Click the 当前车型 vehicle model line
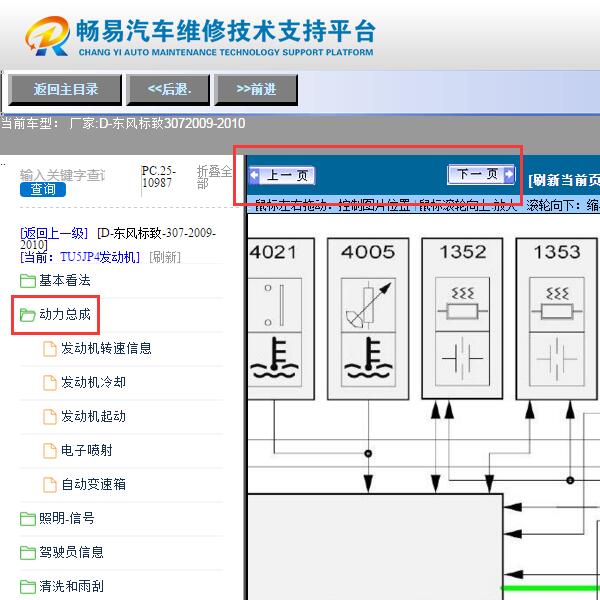Screen dimensions: 600x600 pos(123,124)
